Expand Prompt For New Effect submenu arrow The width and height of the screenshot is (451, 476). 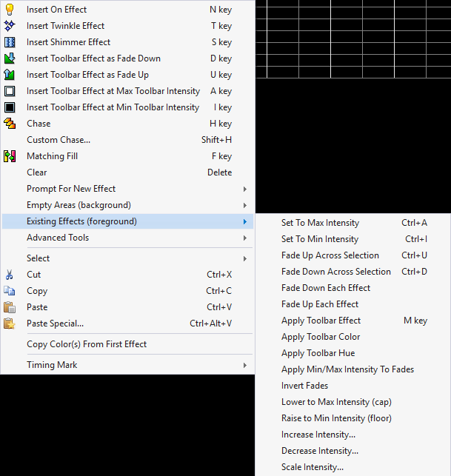point(245,189)
